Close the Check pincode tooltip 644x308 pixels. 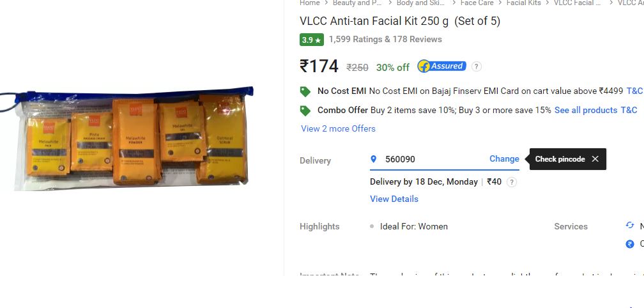point(595,159)
